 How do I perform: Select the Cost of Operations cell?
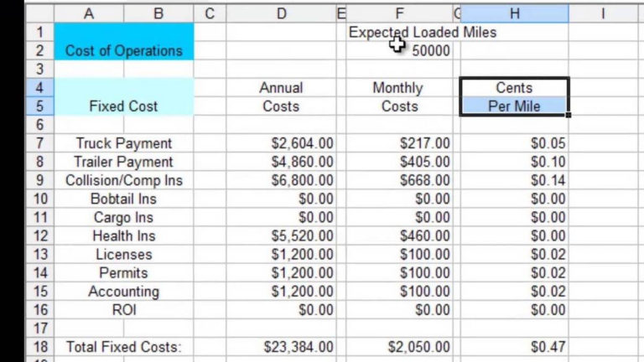[x=123, y=50]
